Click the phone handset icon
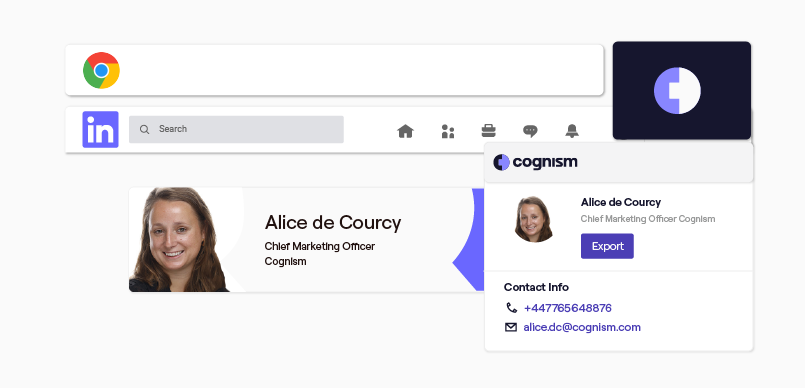Viewport: 805px width, 388px height. tap(511, 308)
